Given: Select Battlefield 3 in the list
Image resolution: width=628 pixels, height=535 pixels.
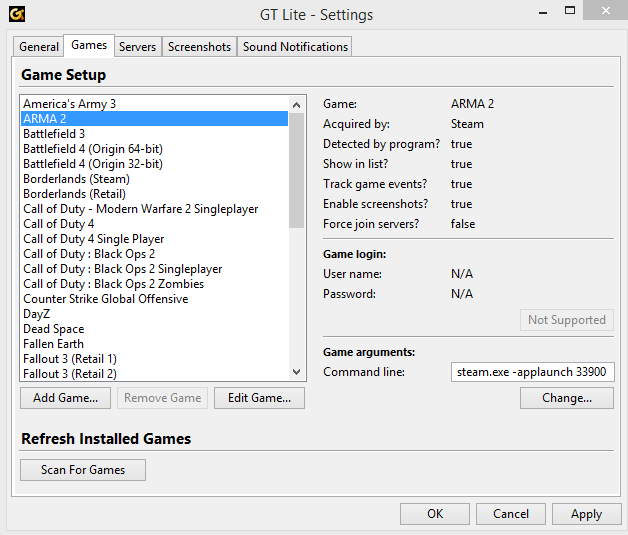Looking at the screenshot, I should click(155, 134).
